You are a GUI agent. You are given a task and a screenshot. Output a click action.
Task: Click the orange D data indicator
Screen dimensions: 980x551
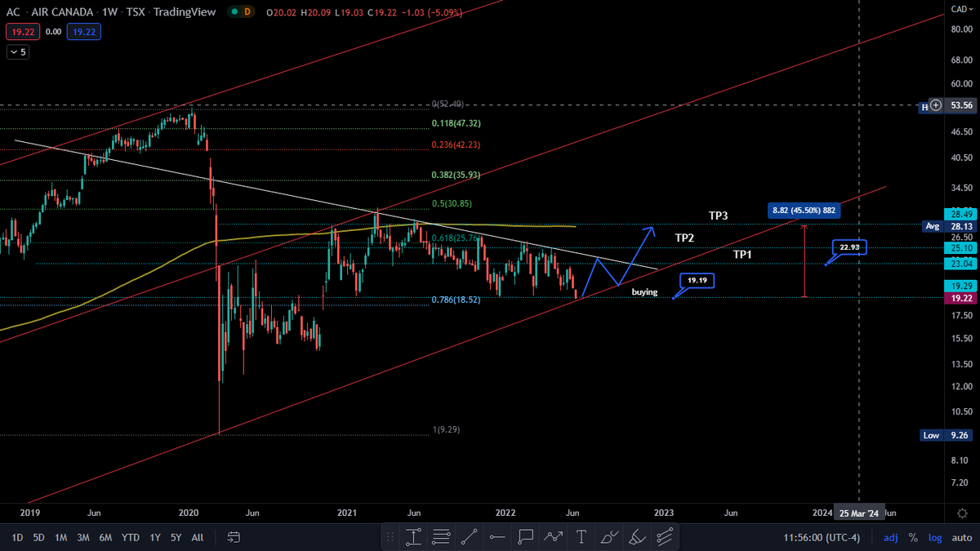coord(248,11)
